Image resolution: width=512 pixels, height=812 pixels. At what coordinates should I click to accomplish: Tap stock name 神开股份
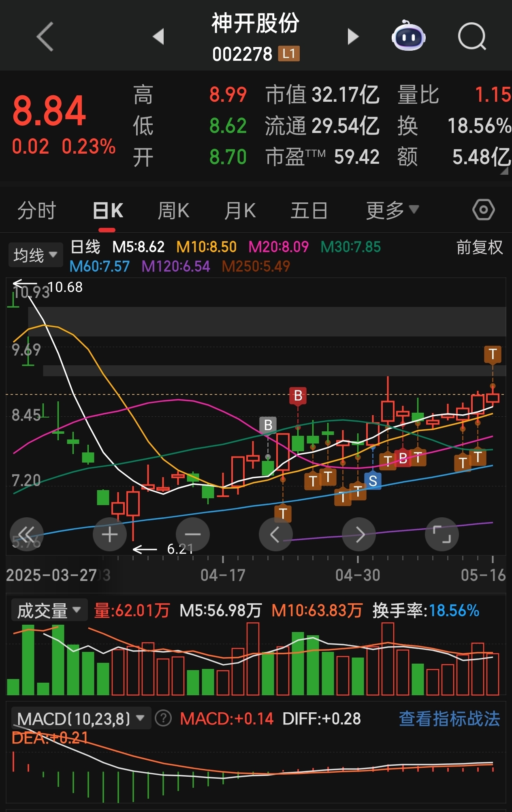[x=256, y=23]
